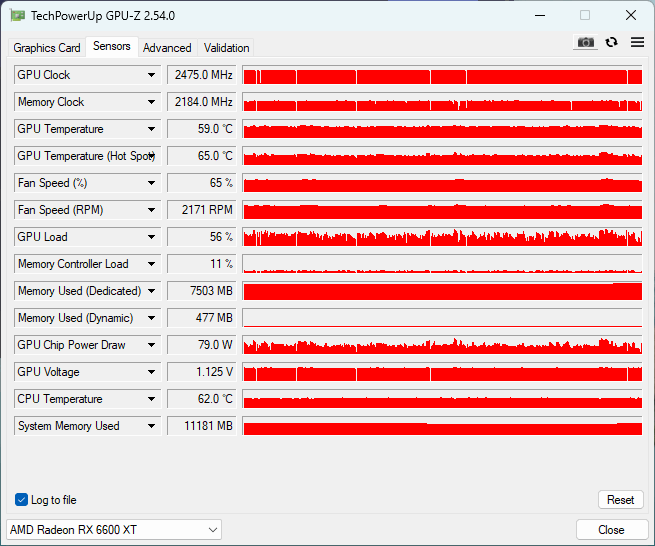Click the GPU-Z app icon in title bar

click(x=18, y=16)
